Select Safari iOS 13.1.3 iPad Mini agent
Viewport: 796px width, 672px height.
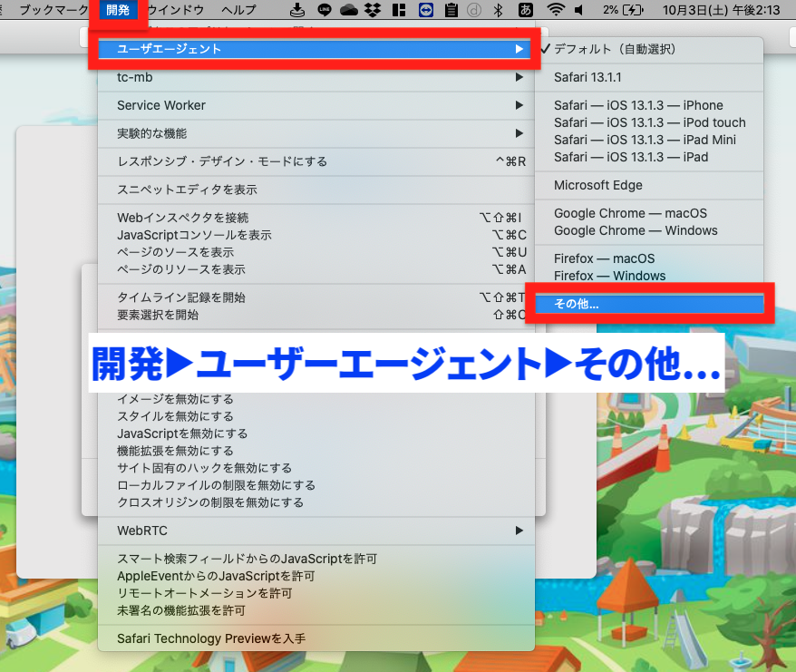[649, 140]
